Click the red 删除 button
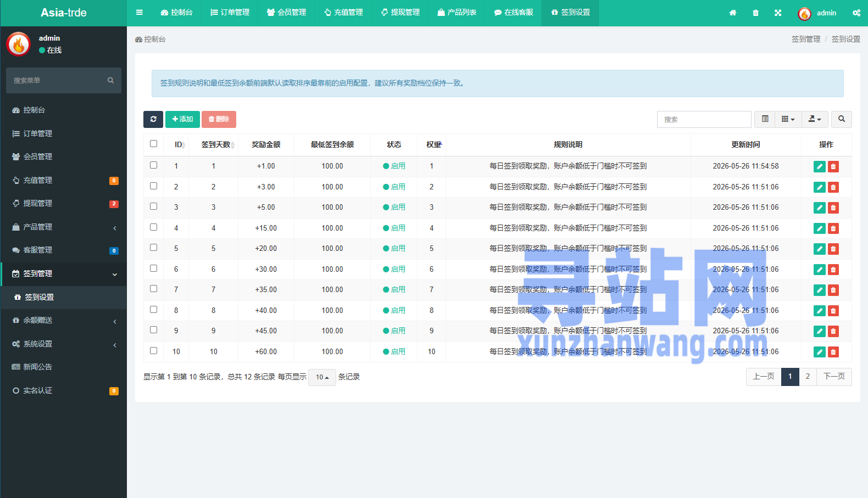The image size is (868, 498). pos(219,119)
